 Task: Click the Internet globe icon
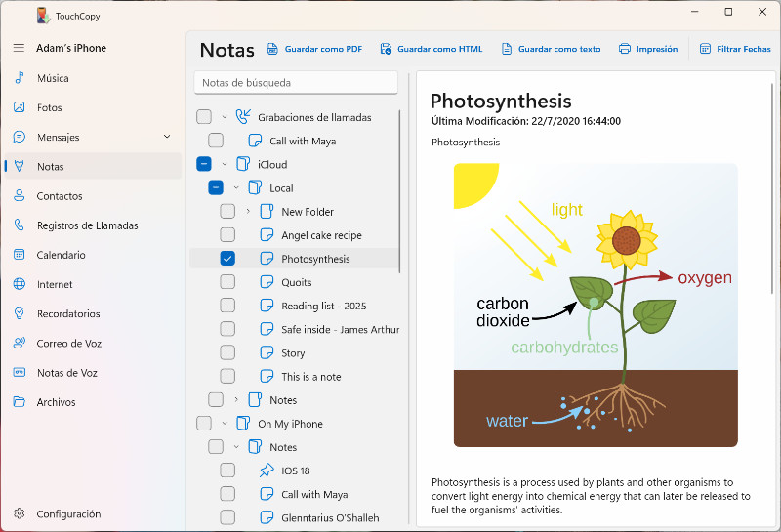[x=19, y=284]
